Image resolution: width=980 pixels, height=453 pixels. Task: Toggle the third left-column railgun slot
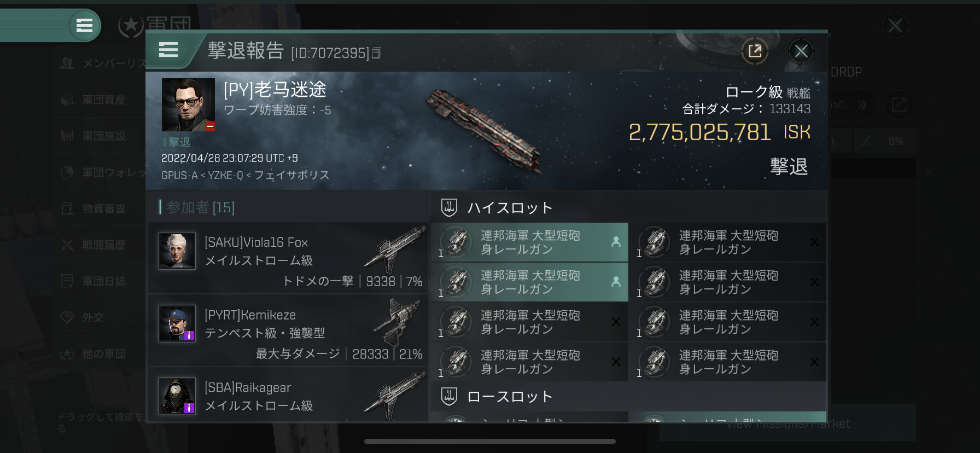[529, 322]
